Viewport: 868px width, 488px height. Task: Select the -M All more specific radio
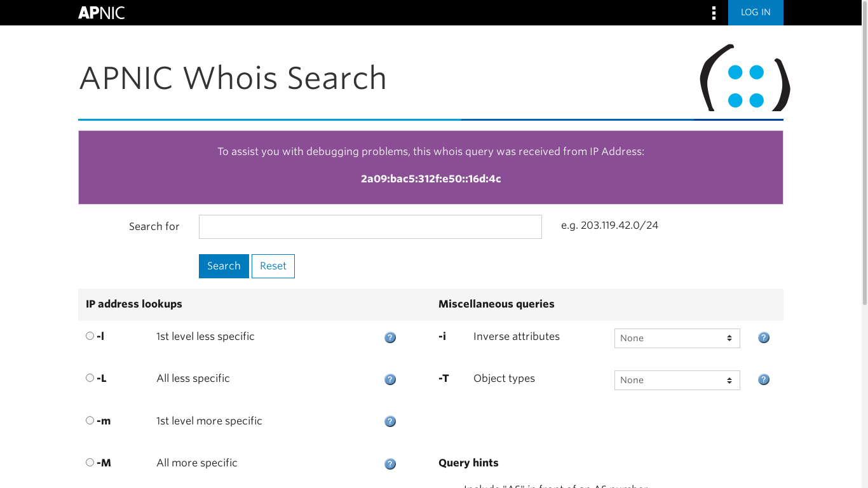pos(90,463)
